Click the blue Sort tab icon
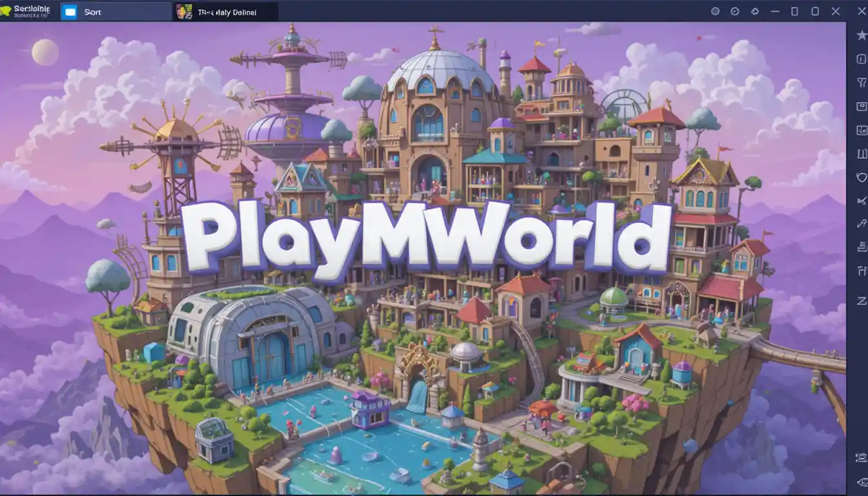868x496 pixels. [70, 12]
